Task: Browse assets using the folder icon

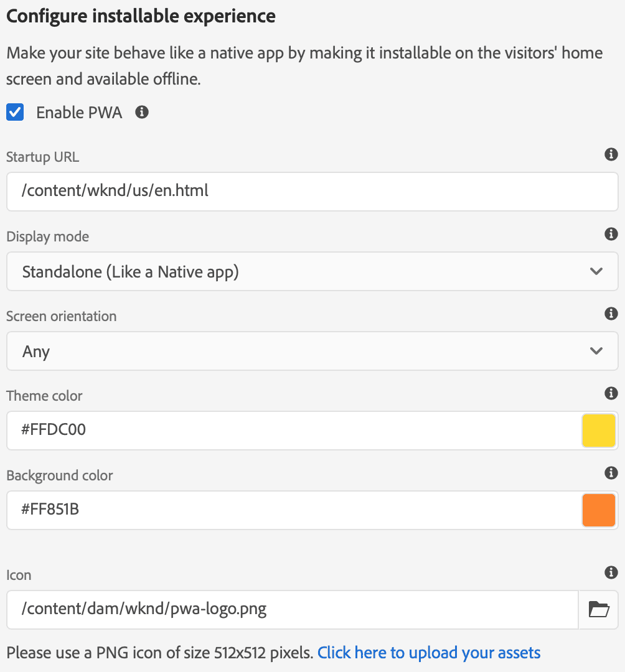Action: pos(598,610)
